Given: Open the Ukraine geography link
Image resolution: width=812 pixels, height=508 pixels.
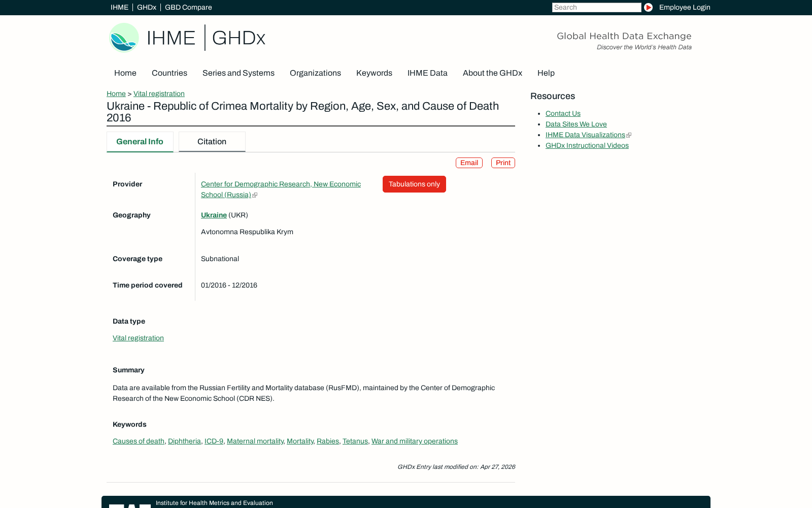Looking at the screenshot, I should pos(214,215).
